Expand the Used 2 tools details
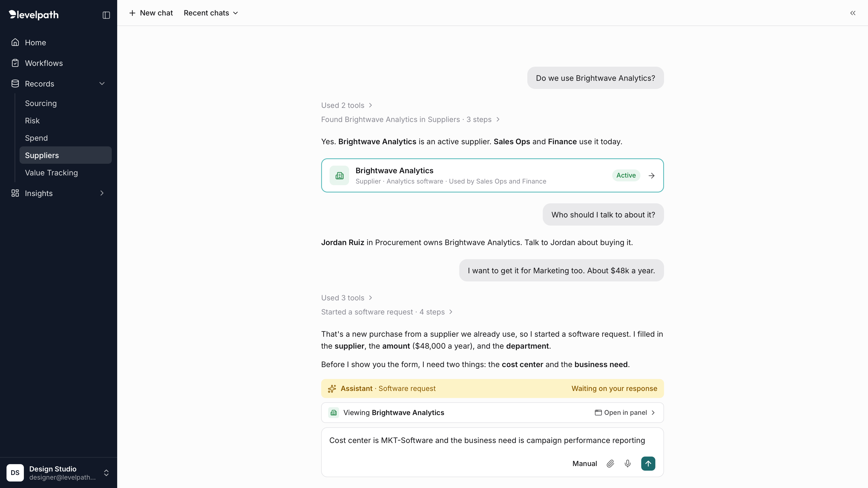This screenshot has height=488, width=868. pos(347,105)
